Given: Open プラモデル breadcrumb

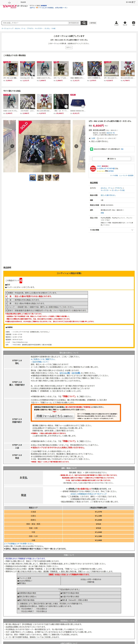Looking at the screenshot, I should pyautogui.click(x=30, y=29).
